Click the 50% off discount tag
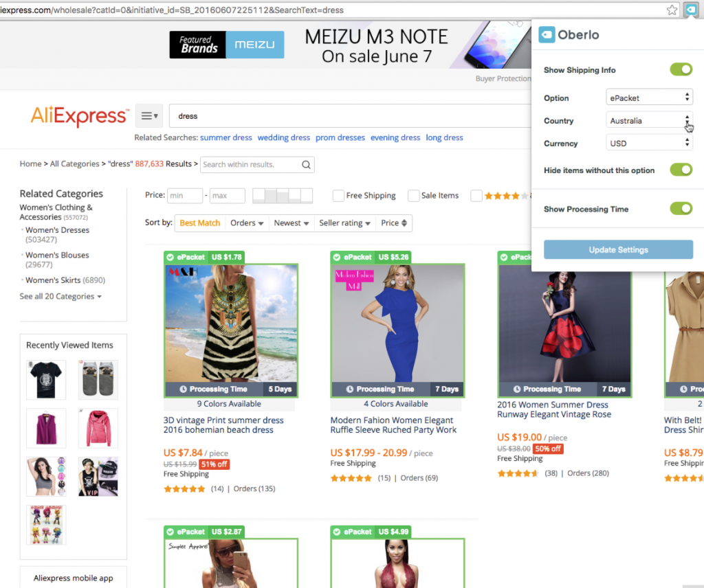This screenshot has width=704, height=588. [548, 449]
